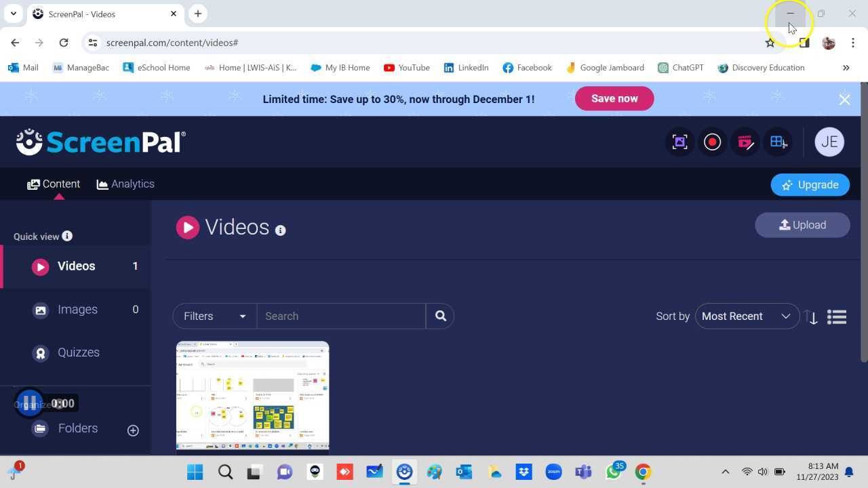Open the tab search dropdown arrow
868x488 pixels.
tap(13, 14)
